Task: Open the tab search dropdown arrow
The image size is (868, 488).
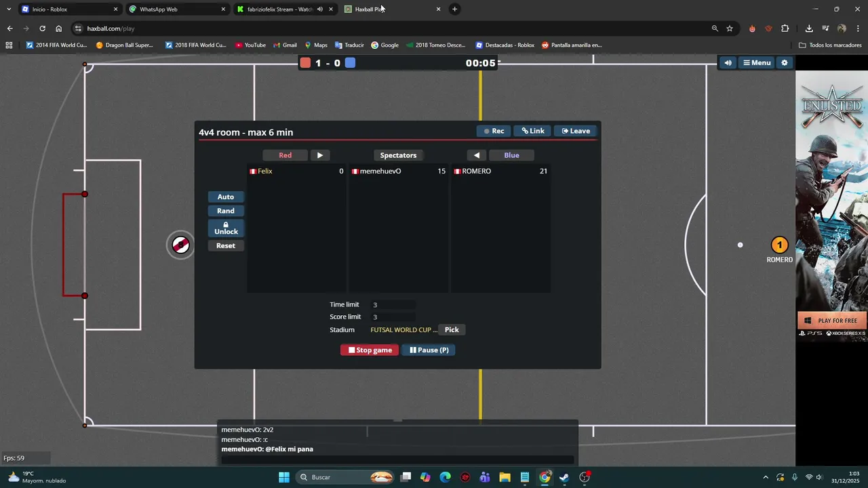Action: 8,9
